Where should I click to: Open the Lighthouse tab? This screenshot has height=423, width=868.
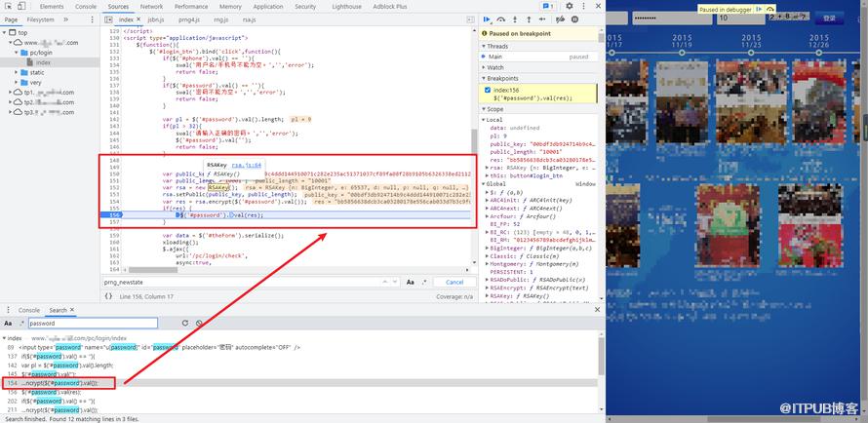346,7
